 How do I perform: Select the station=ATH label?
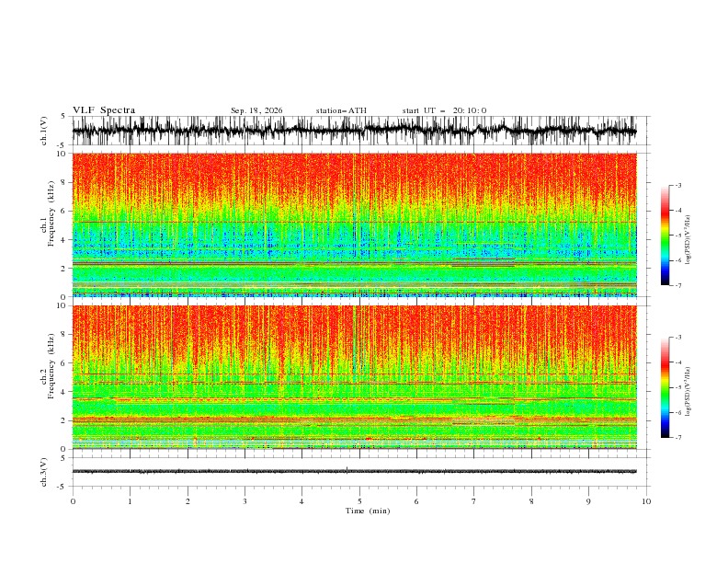click(x=341, y=110)
